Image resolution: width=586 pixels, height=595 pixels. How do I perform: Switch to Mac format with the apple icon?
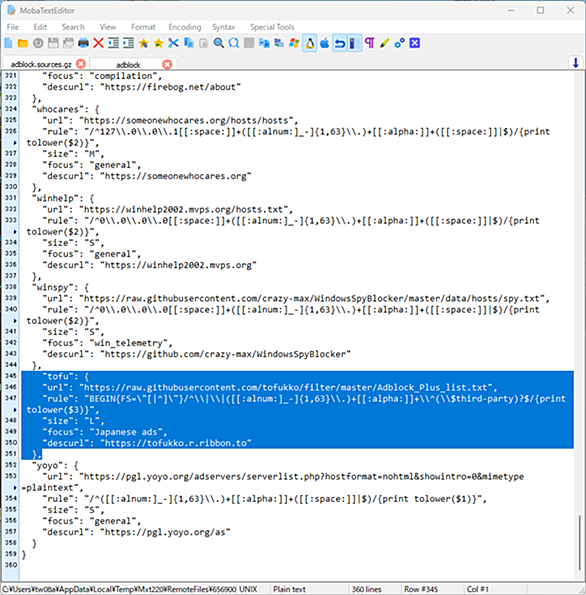[x=325, y=43]
